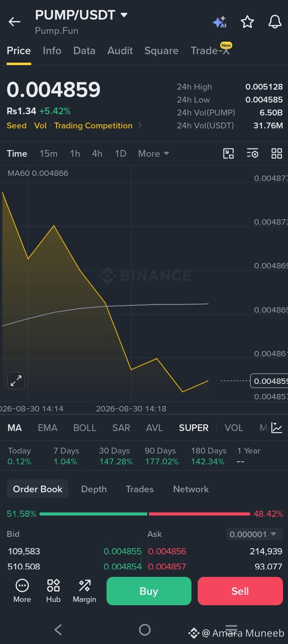Tap the red Sell button

click(x=240, y=591)
